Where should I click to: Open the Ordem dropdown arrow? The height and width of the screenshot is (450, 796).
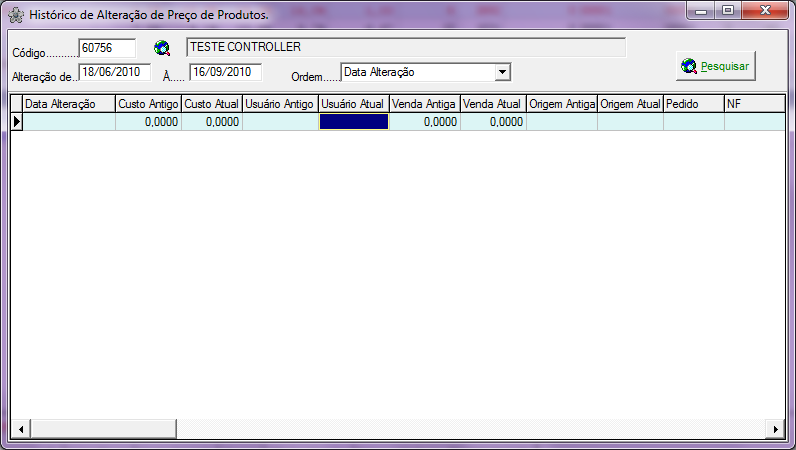click(x=502, y=72)
